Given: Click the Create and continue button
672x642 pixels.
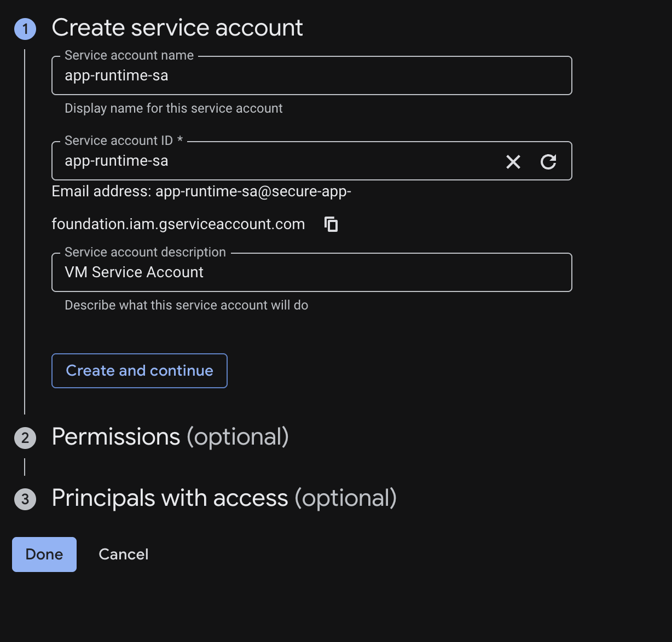Looking at the screenshot, I should [139, 370].
